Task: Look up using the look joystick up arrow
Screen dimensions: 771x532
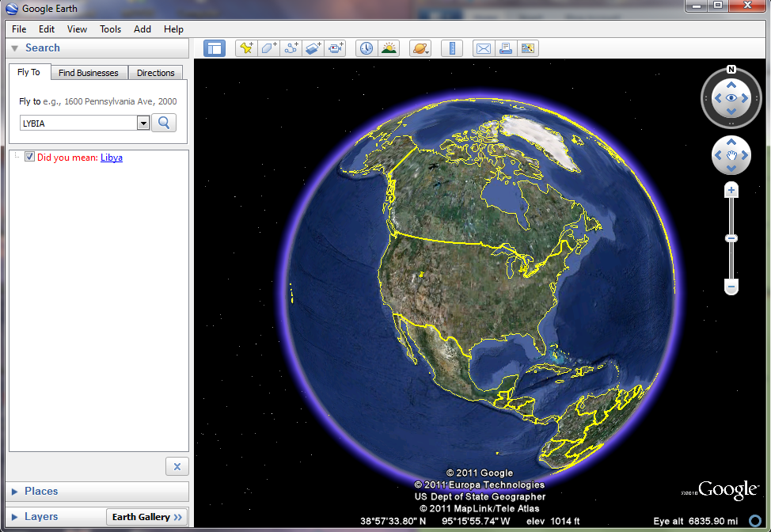Action: tap(731, 85)
